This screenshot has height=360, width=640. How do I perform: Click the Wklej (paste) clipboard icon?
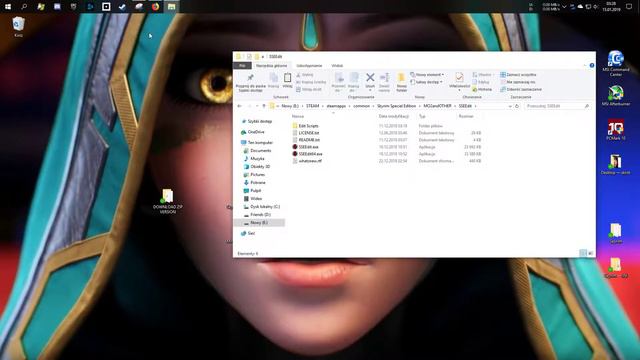click(287, 78)
